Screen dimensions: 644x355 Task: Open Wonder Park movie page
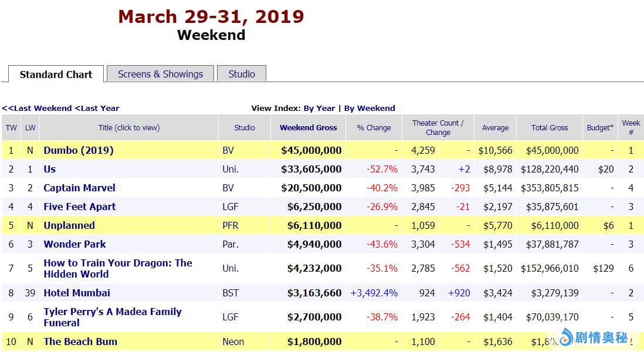(75, 244)
